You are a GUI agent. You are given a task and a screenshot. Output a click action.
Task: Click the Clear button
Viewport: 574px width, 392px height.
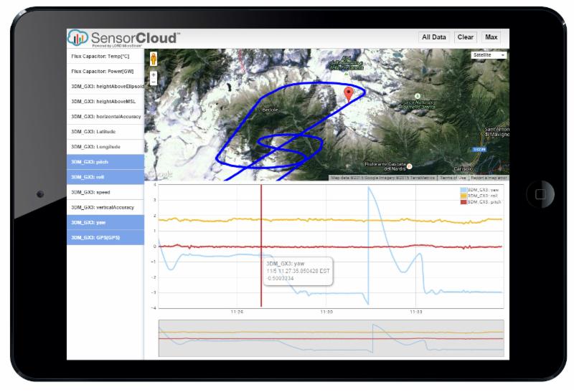465,37
